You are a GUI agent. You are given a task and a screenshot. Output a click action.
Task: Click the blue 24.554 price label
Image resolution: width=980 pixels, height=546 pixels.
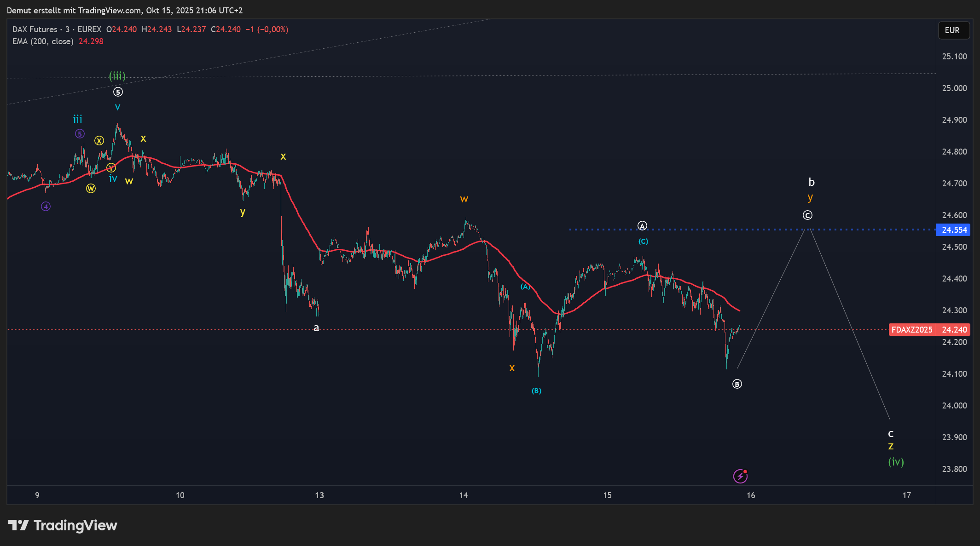point(953,230)
